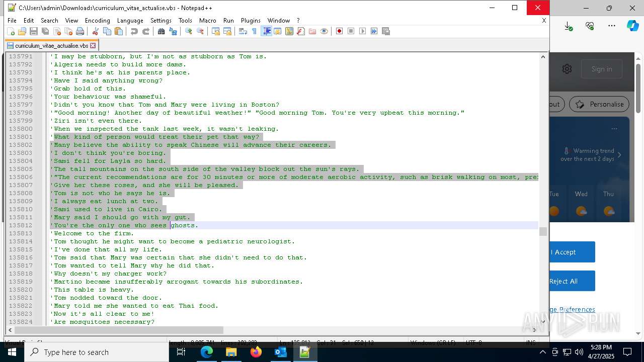The image size is (644, 362).
Task: Open the Encoding menu
Action: 98,21
